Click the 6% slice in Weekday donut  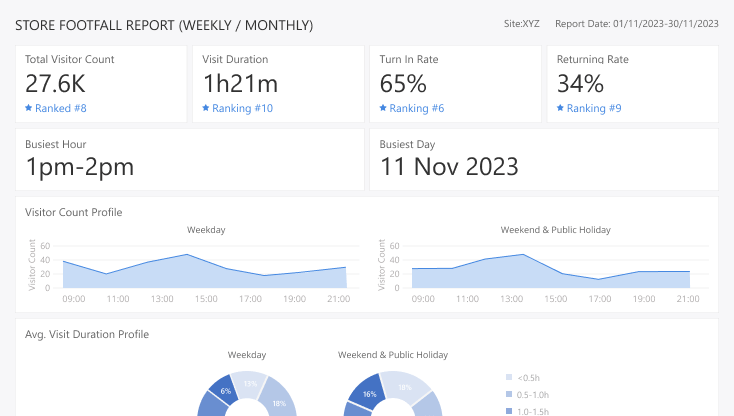tap(226, 391)
